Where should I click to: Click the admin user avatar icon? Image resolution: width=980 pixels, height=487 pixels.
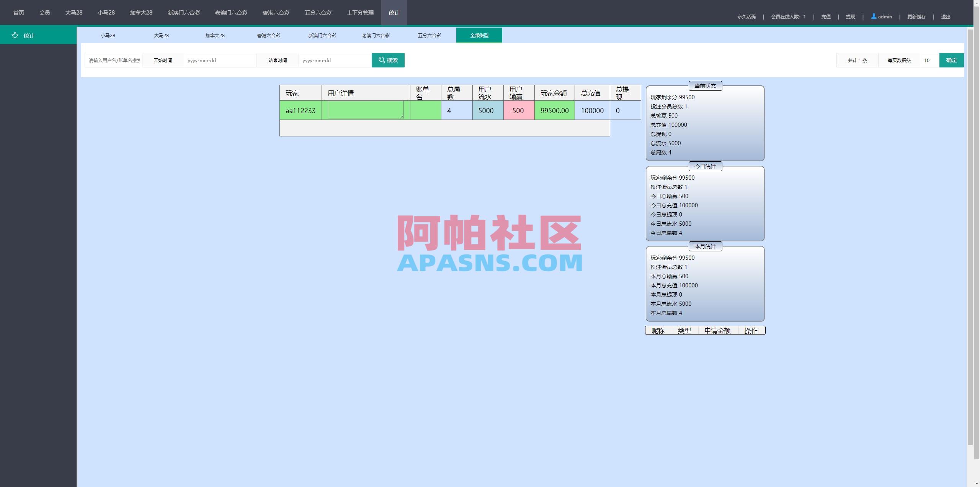tap(873, 16)
